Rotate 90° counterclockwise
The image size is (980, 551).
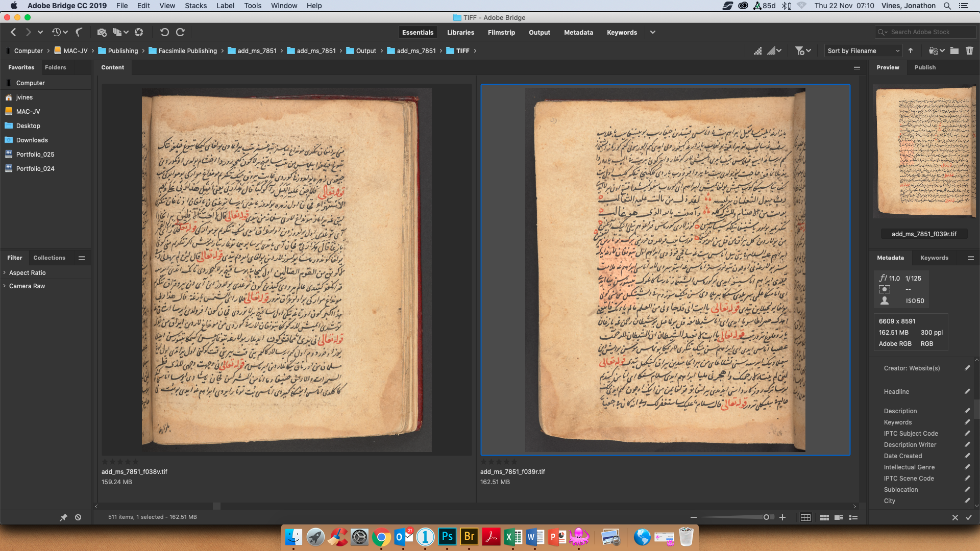coord(164,32)
